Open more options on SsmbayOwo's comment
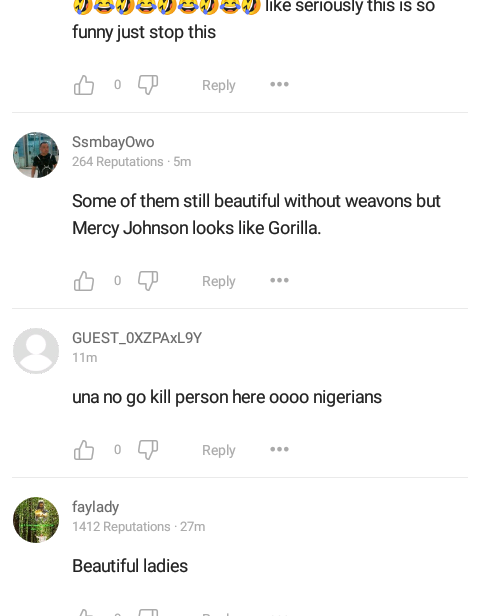 tap(279, 280)
